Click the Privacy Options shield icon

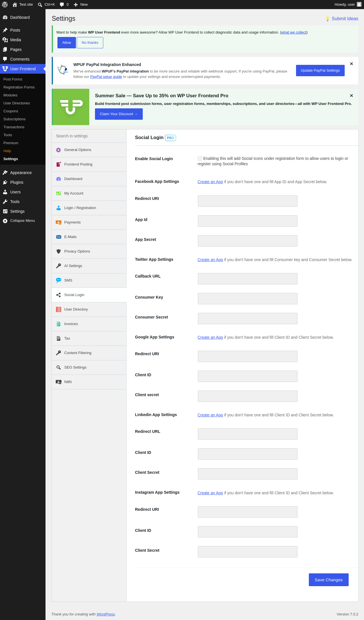click(x=59, y=251)
